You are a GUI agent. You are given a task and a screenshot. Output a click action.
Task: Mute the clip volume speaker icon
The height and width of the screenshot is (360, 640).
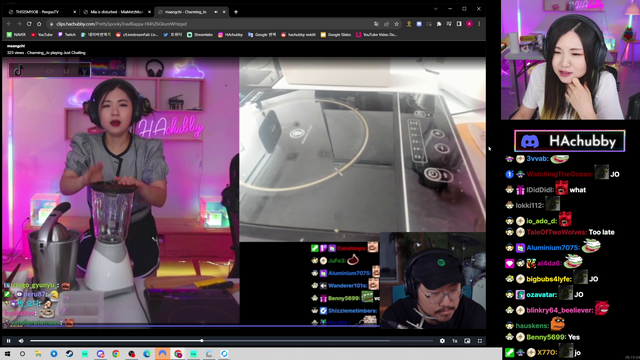tap(21, 341)
